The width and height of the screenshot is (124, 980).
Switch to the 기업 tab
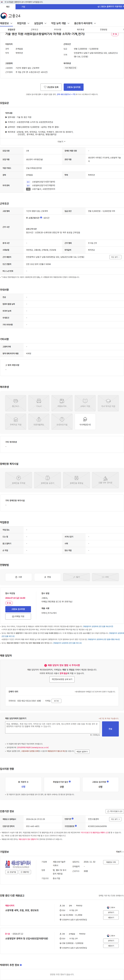click(x=23, y=7)
